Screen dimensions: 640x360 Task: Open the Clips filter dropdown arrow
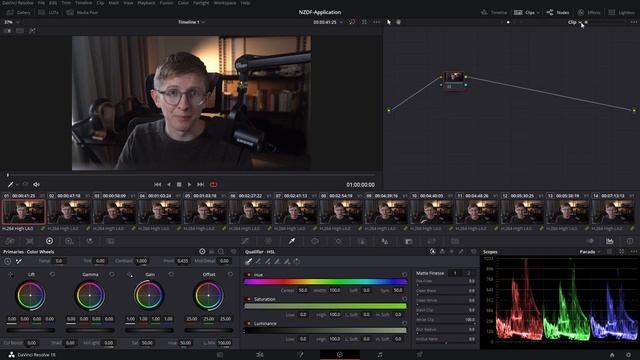538,13
